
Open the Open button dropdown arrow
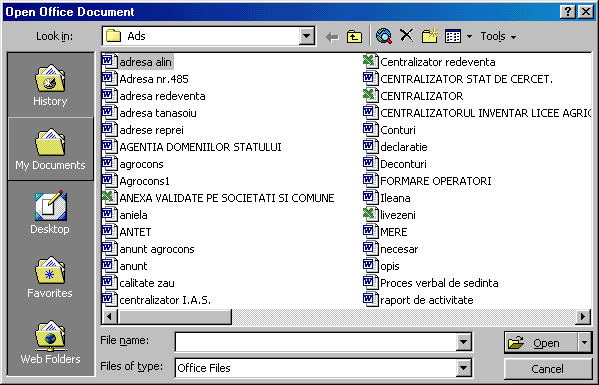pyautogui.click(x=584, y=342)
